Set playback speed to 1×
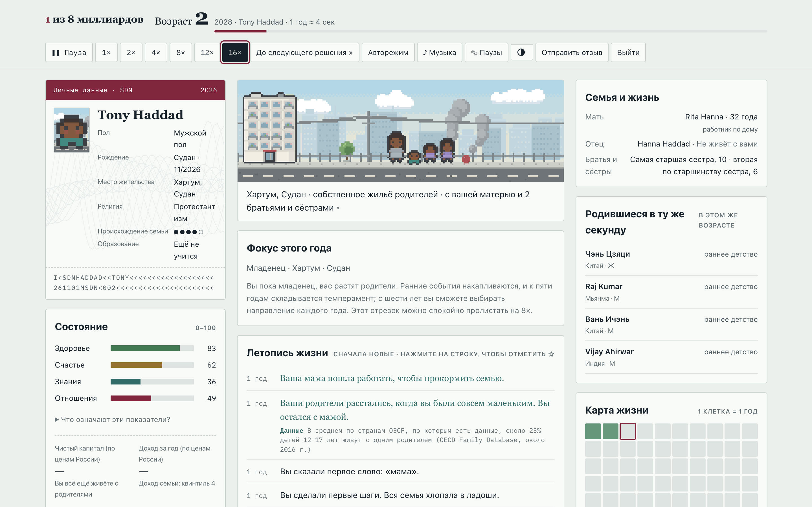 coord(106,52)
